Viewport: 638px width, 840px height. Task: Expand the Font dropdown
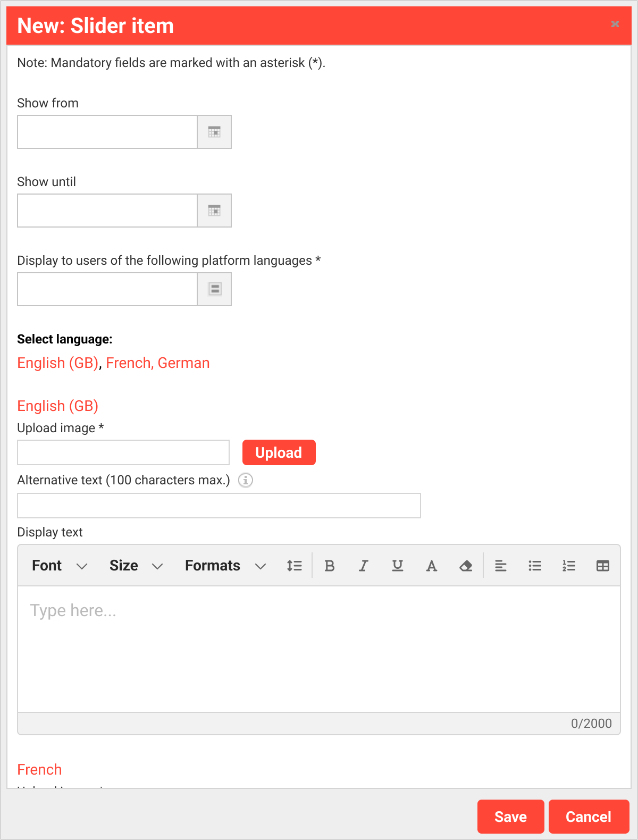pyautogui.click(x=59, y=566)
